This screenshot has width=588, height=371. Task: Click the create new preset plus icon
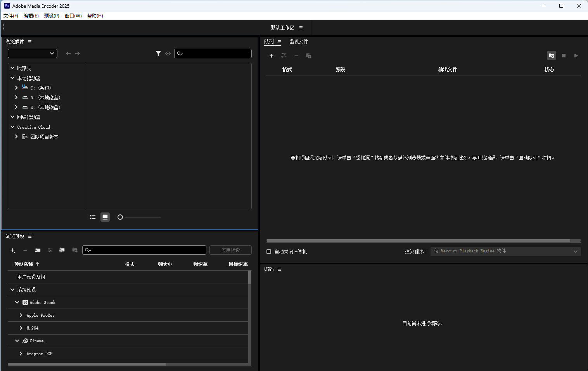click(13, 250)
